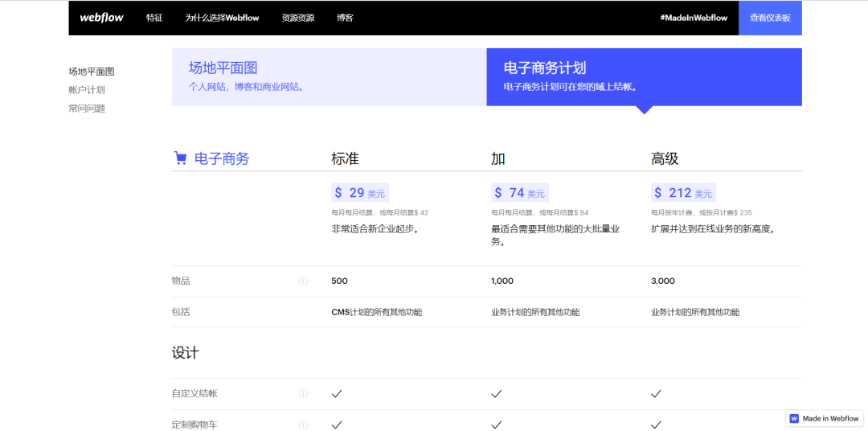
Task: Click the #MadeInWebflow link
Action: 694,18
